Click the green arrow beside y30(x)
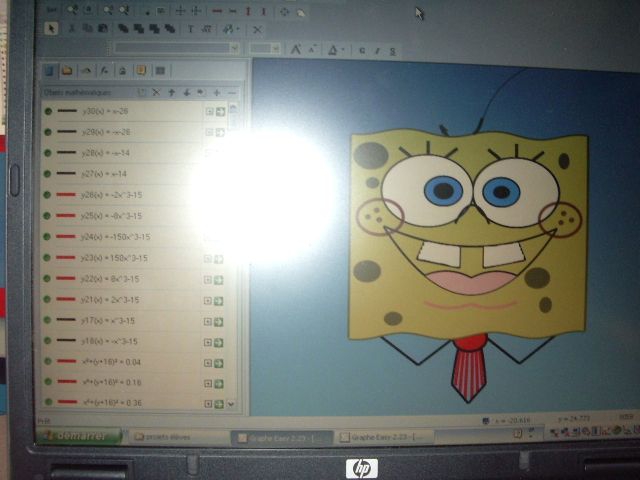Screen dimensions: 640x480 221,111
